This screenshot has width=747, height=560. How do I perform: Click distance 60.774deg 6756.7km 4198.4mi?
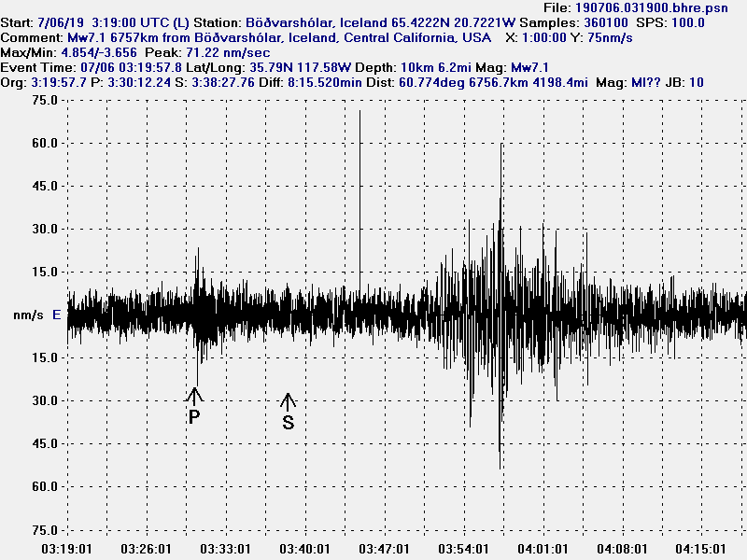pos(493,82)
